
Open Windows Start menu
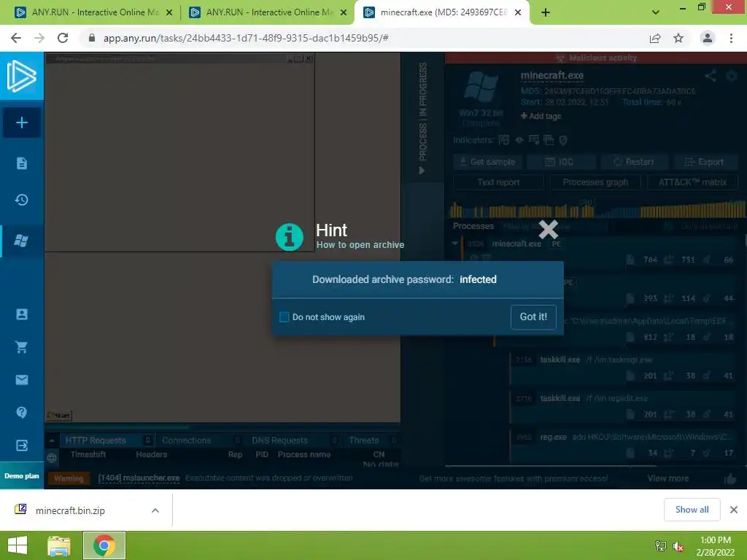(x=18, y=545)
